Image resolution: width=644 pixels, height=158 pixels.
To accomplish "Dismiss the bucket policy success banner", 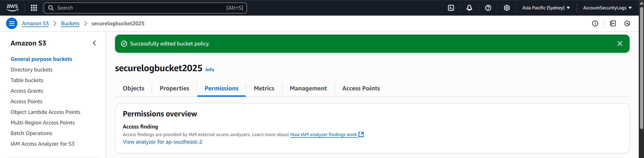I will pyautogui.click(x=620, y=44).
